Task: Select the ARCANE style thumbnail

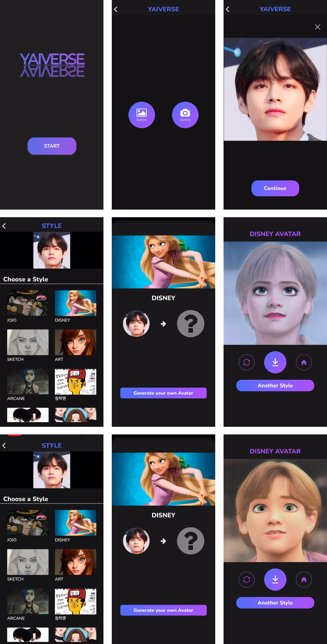Action: pyautogui.click(x=28, y=381)
